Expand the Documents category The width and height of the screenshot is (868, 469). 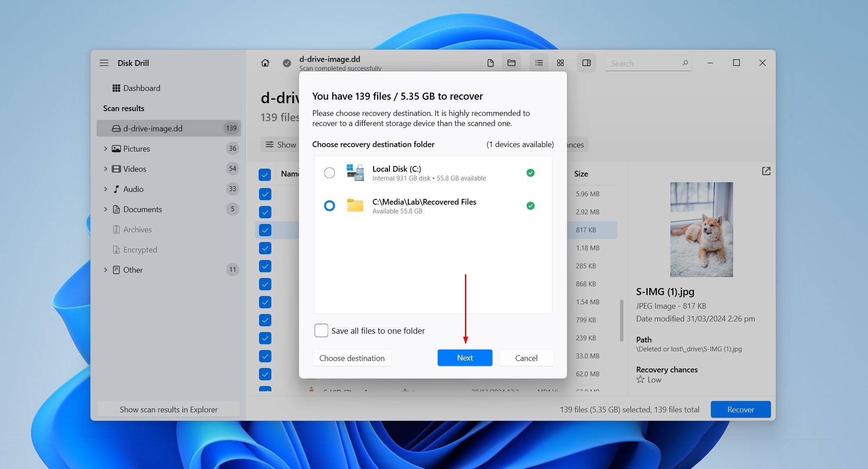(x=105, y=209)
